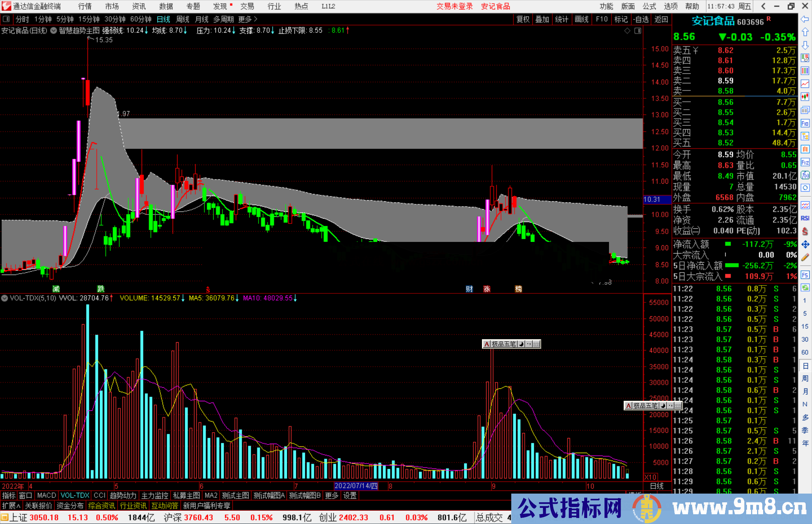Screen dimensions: 812x524
Task: Click the line trend chart sidebar icon
Action: [805, 84]
